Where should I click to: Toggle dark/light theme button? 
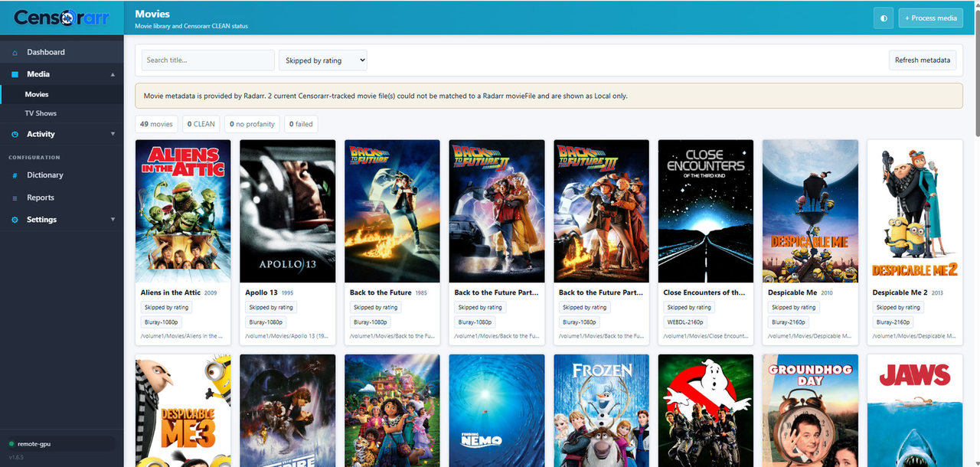pos(884,18)
